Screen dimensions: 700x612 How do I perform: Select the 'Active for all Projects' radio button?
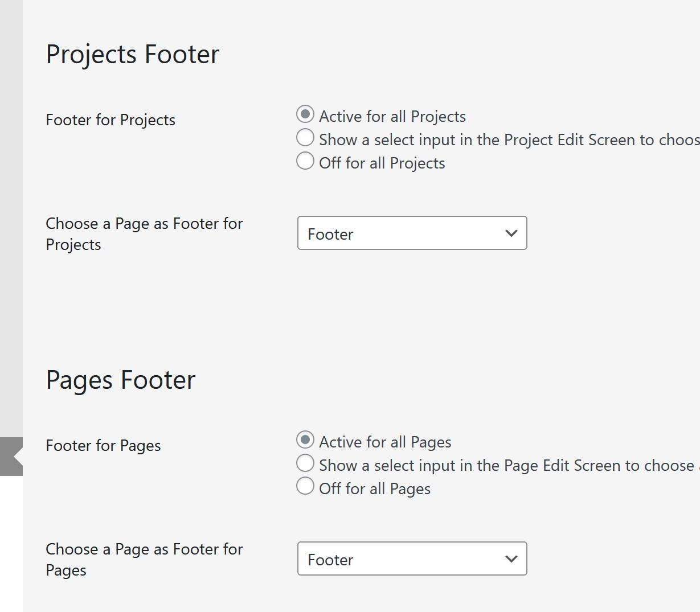[305, 114]
